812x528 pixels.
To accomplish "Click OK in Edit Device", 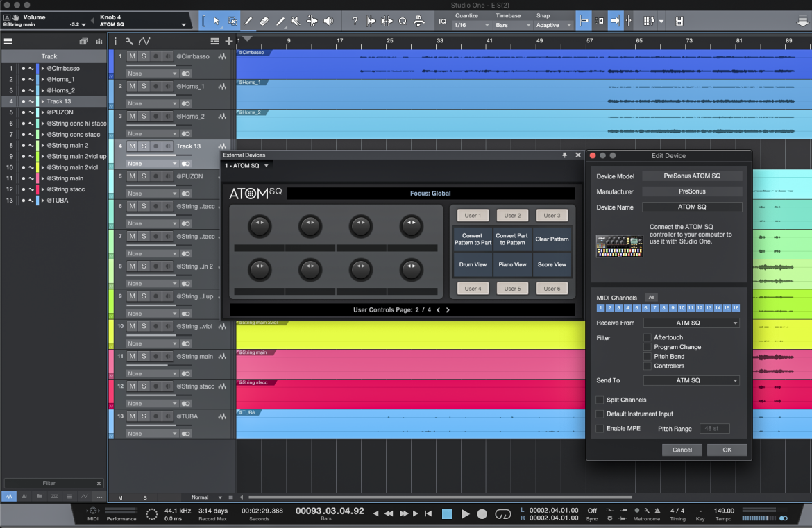I will tap(727, 450).
